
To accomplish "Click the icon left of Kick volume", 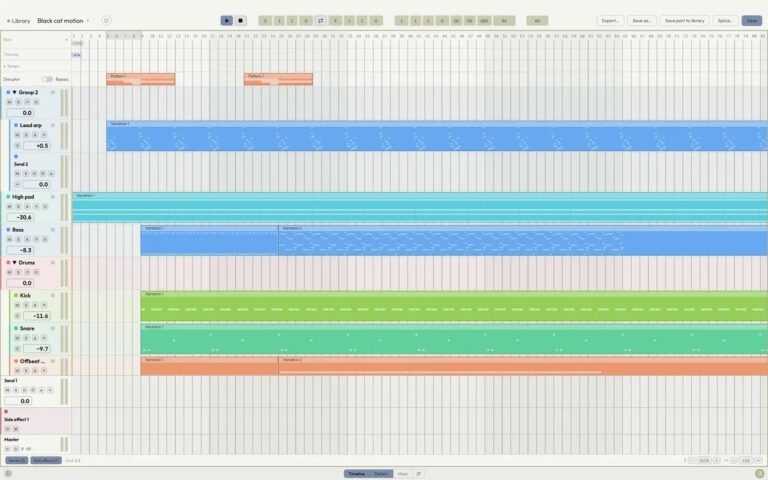I will (17, 316).
